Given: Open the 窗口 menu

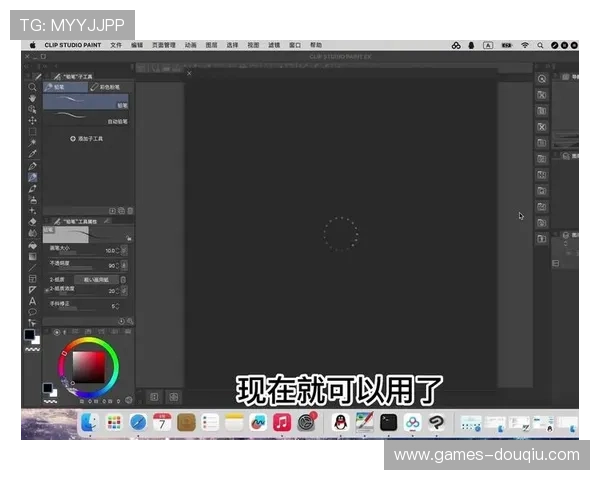Looking at the screenshot, I should (x=295, y=45).
